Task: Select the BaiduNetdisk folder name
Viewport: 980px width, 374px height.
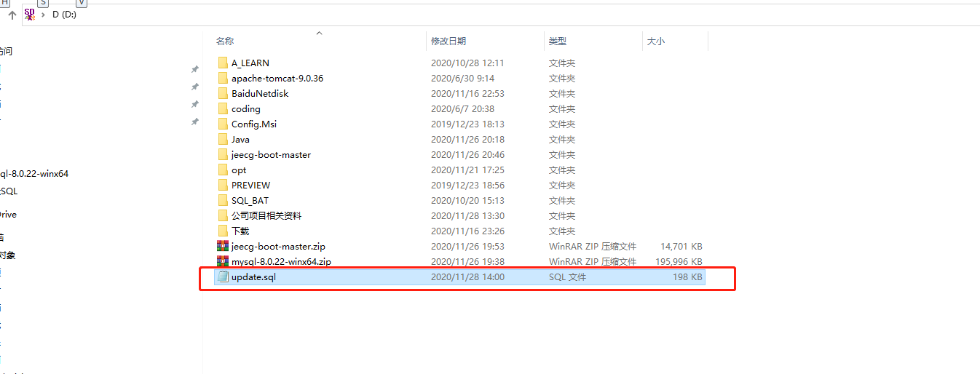Action: tap(260, 94)
